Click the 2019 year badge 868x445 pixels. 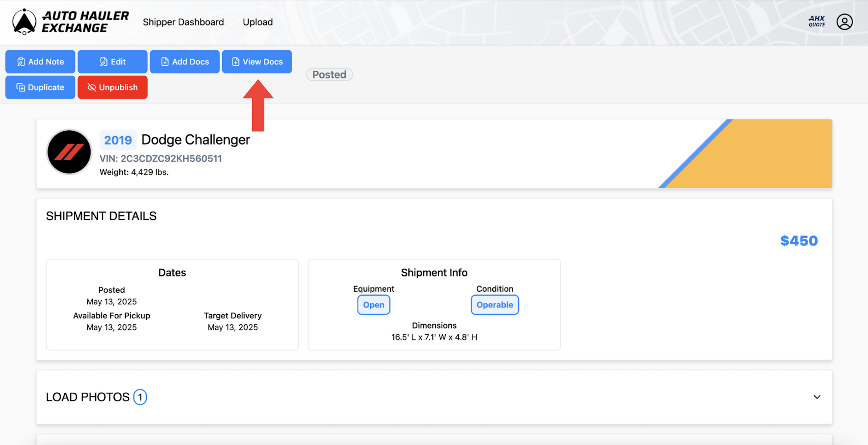point(118,140)
